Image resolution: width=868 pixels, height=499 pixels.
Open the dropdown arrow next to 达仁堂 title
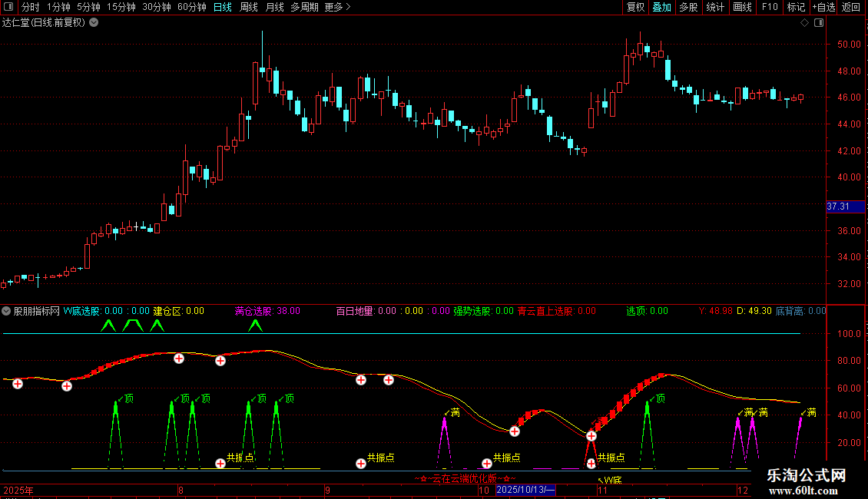[94, 22]
